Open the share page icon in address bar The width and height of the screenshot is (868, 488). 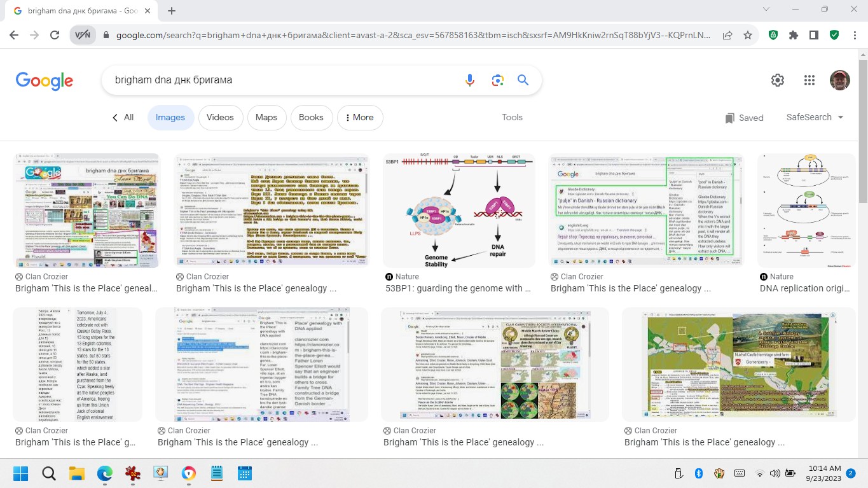coord(727,36)
